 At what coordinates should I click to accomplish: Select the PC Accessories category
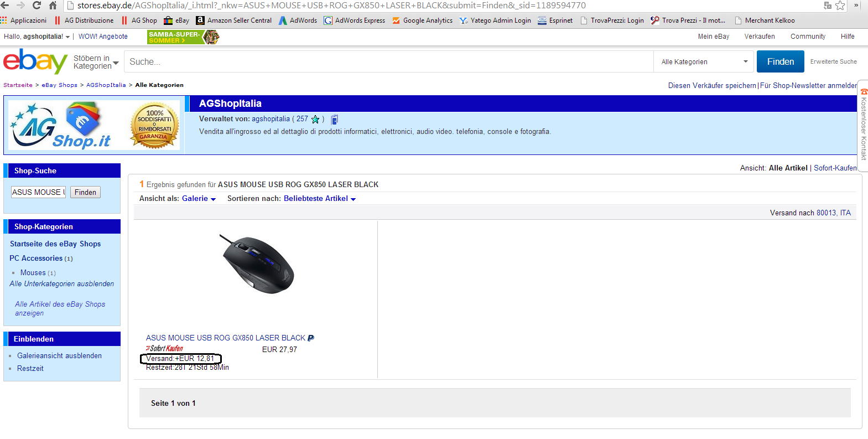[x=36, y=259]
